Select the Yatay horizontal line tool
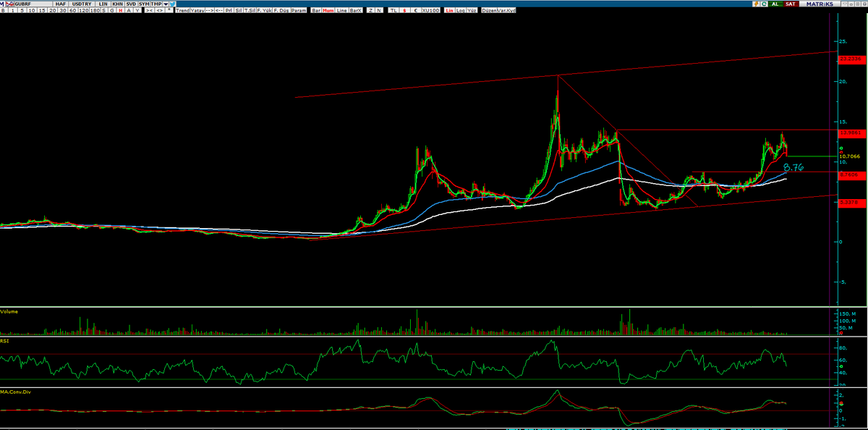868x430 pixels. click(197, 11)
